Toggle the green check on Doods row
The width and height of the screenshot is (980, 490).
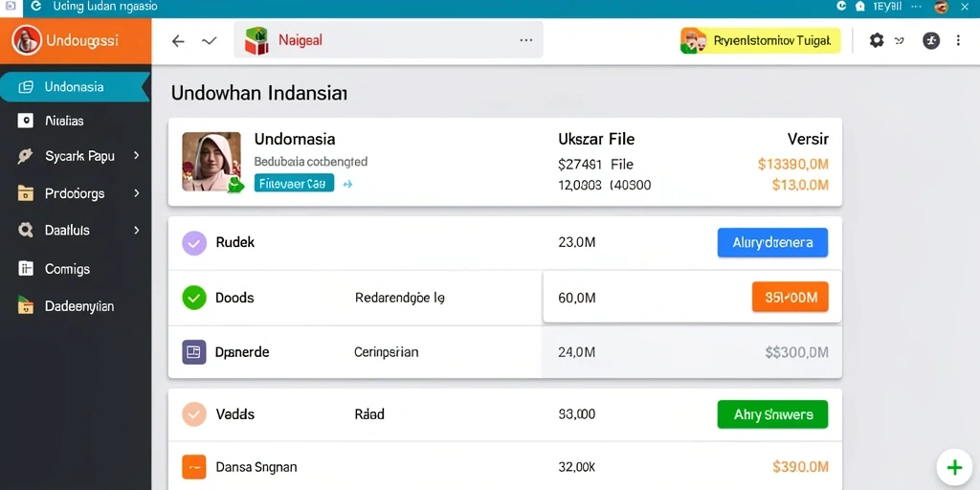tap(193, 298)
